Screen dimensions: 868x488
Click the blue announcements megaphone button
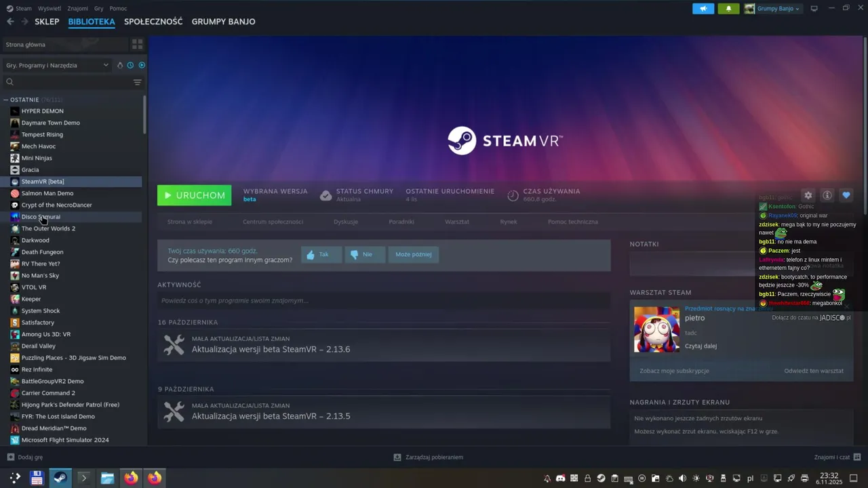pyautogui.click(x=703, y=9)
